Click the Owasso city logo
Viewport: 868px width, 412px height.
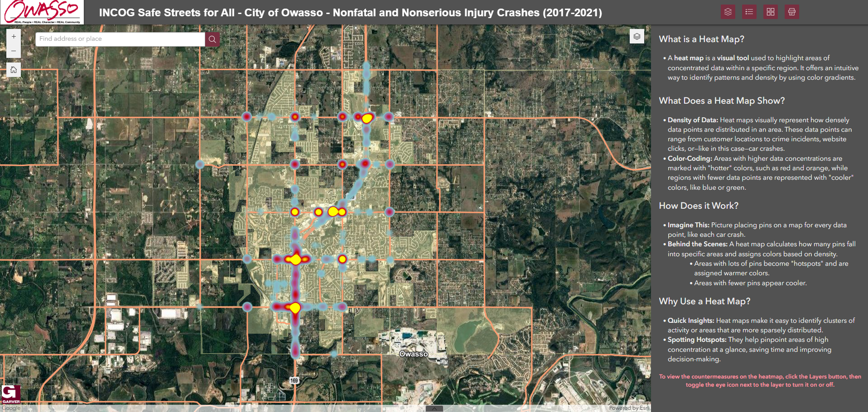click(x=42, y=12)
